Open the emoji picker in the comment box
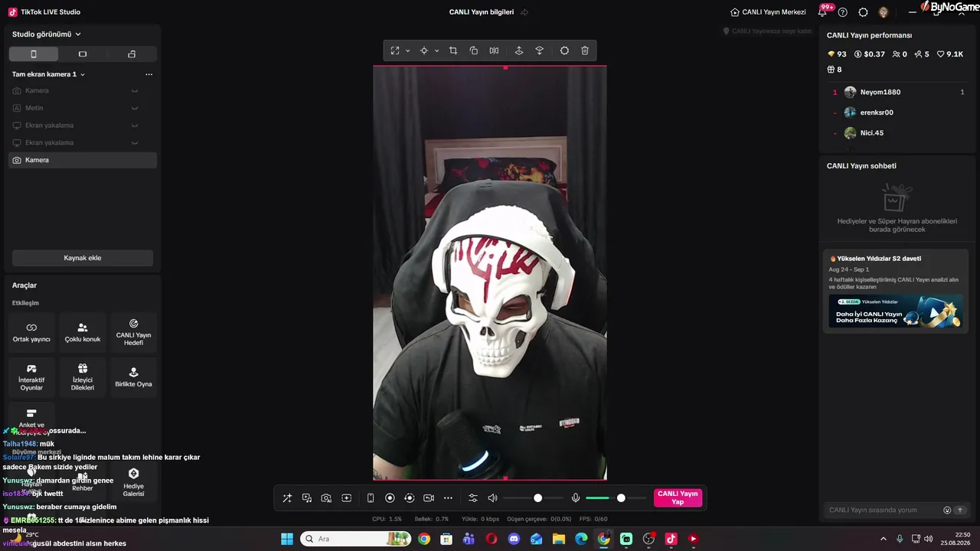Screen dimensions: 980x551 [947, 510]
